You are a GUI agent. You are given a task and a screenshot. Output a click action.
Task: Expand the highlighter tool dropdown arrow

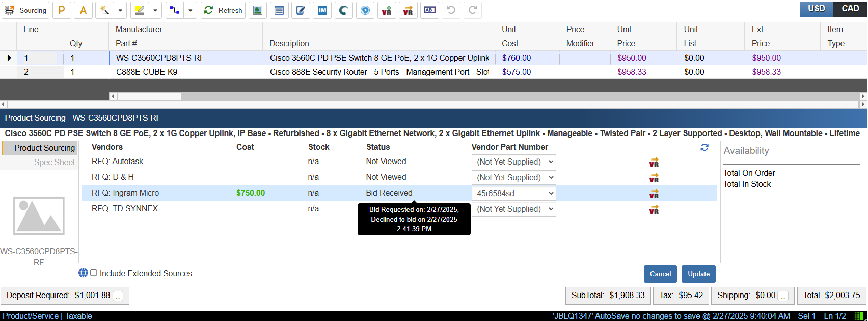click(x=155, y=10)
